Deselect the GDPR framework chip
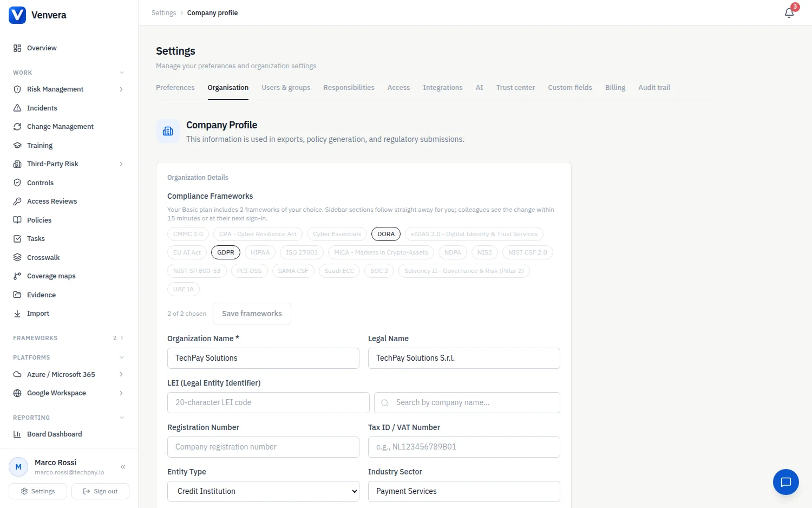The image size is (812, 508). [226, 252]
